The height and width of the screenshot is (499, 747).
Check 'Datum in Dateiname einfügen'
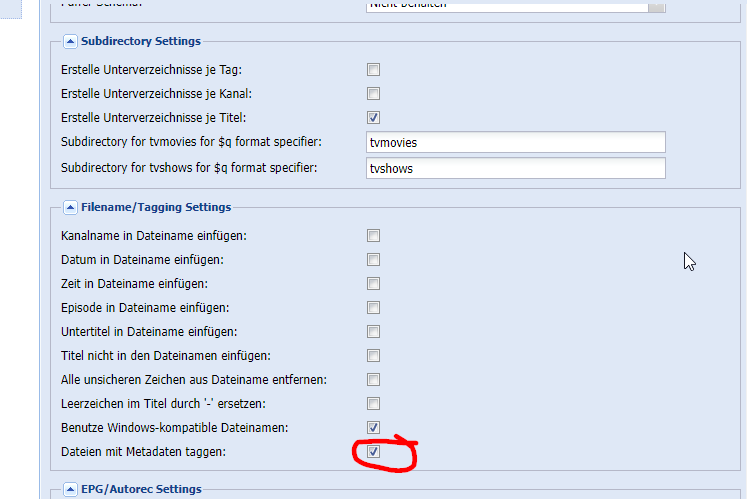point(374,259)
